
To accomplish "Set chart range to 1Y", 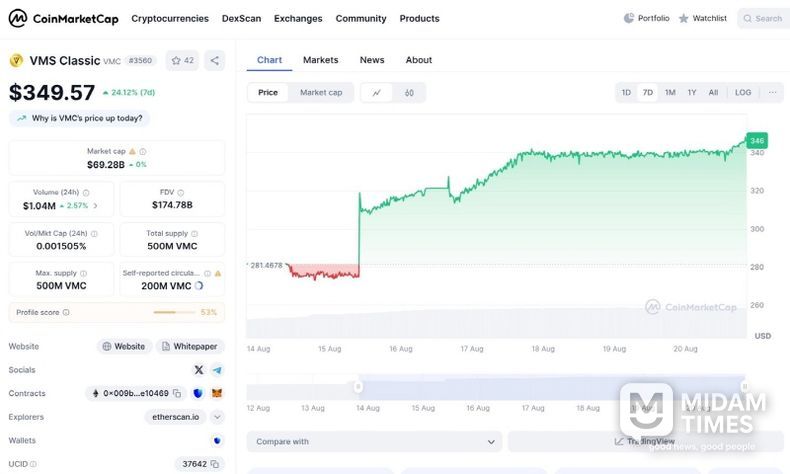I will coord(692,93).
